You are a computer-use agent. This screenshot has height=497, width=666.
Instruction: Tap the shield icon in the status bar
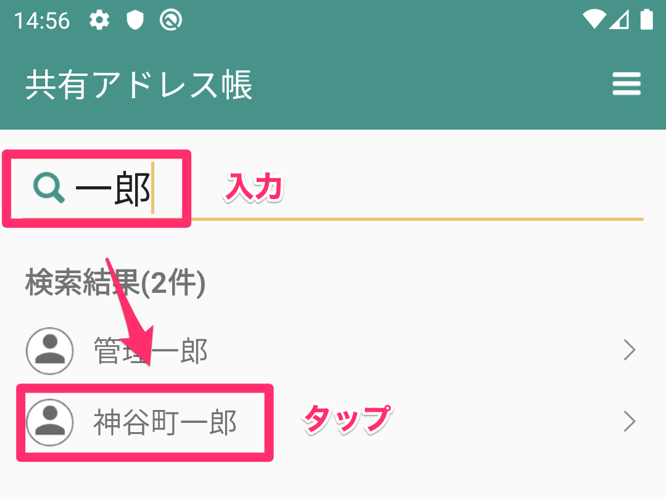tap(135, 20)
